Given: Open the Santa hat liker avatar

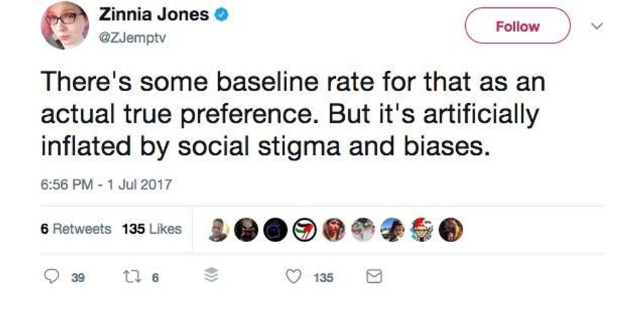Looking at the screenshot, I should pyautogui.click(x=421, y=230).
